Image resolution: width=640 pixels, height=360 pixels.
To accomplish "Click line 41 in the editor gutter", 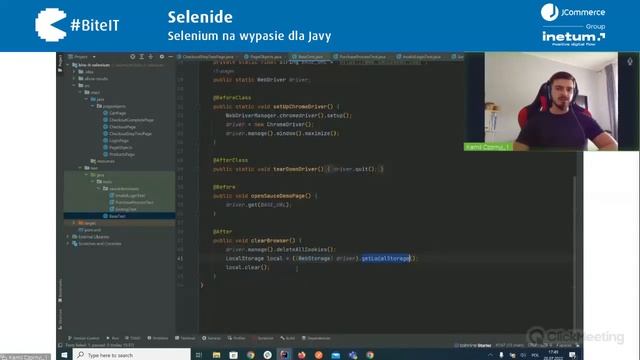I will (x=180, y=258).
